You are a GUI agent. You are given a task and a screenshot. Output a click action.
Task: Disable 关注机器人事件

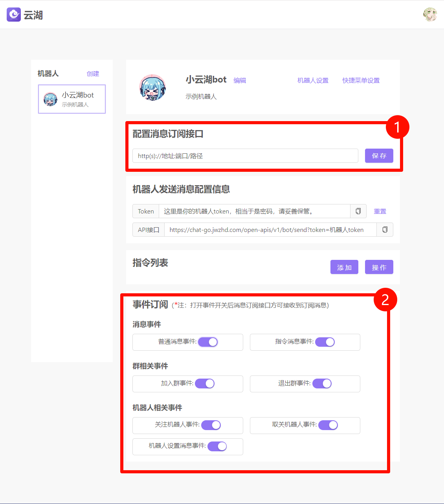[211, 425]
